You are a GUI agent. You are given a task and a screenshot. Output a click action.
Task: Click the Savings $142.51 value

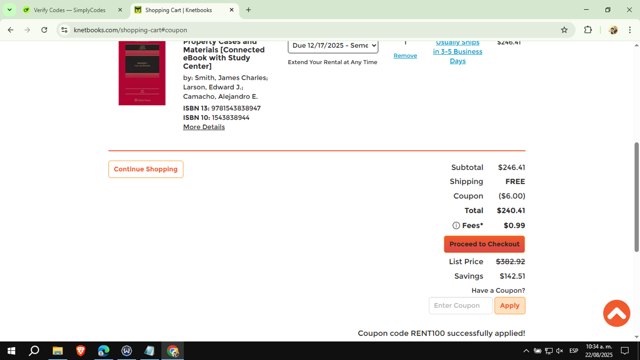[x=512, y=276]
